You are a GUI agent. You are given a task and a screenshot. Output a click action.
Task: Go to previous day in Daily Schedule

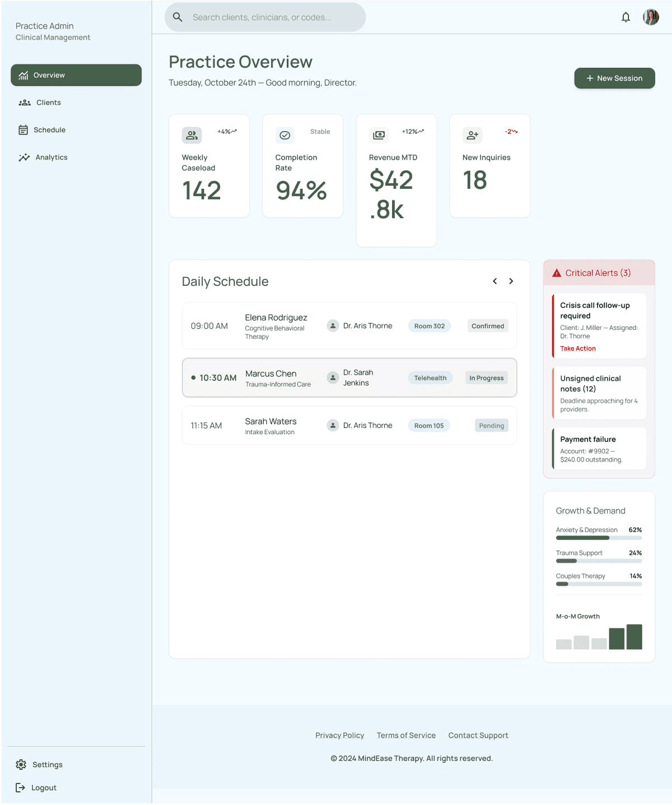pyautogui.click(x=495, y=281)
